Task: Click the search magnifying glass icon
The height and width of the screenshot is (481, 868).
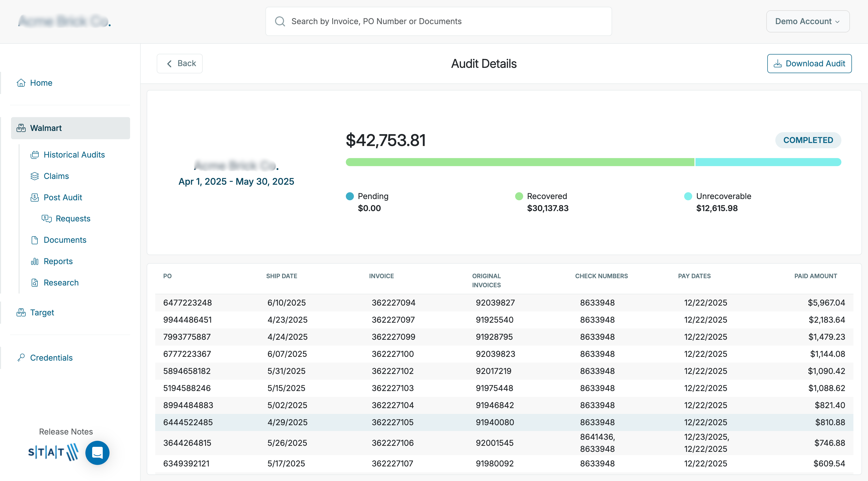Action: click(280, 21)
